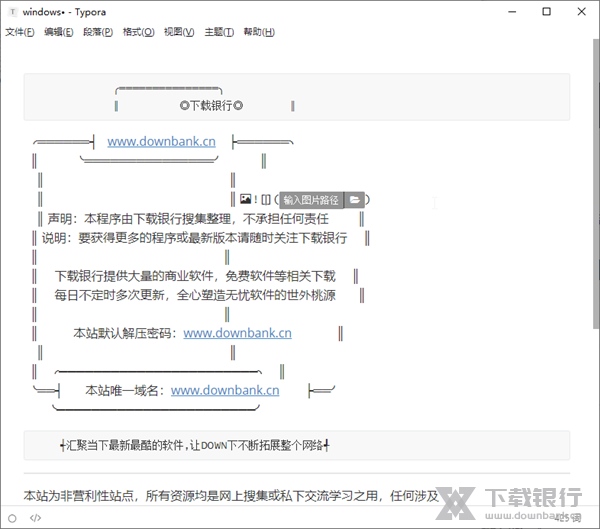
Task: Open the 视图(V) menu
Action: click(179, 32)
